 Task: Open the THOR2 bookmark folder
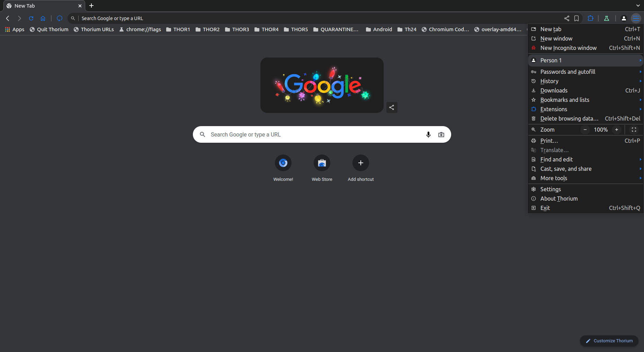(208, 29)
